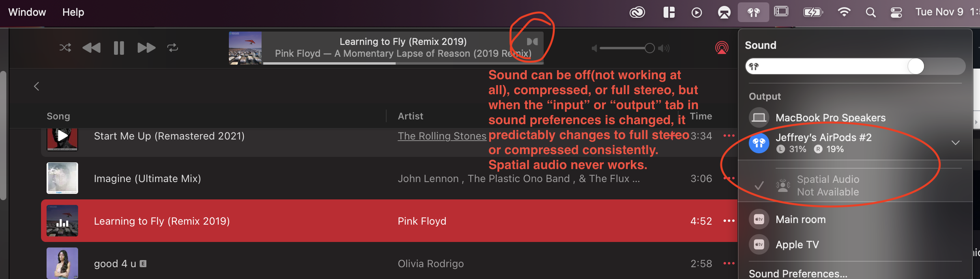
Task: Open The Rolling Stones artist link
Action: [442, 136]
